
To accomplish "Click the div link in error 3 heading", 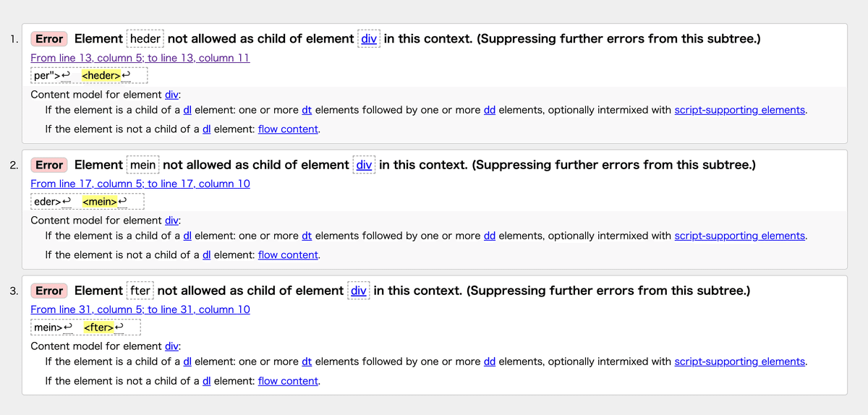I will coord(359,290).
